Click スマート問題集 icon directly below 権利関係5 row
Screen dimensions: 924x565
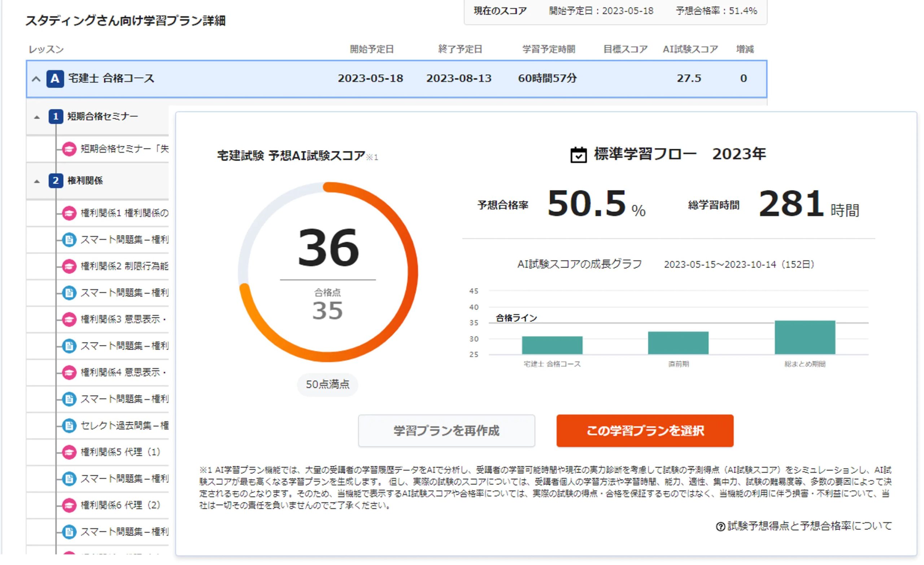click(x=69, y=479)
